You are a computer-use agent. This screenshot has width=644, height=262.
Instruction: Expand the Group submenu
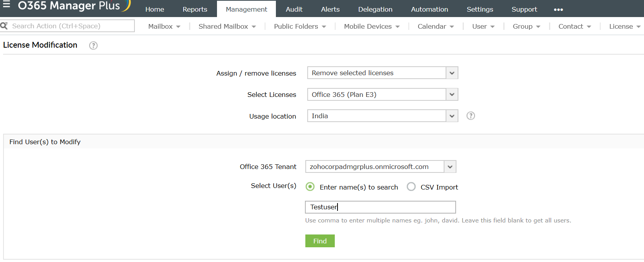[526, 26]
